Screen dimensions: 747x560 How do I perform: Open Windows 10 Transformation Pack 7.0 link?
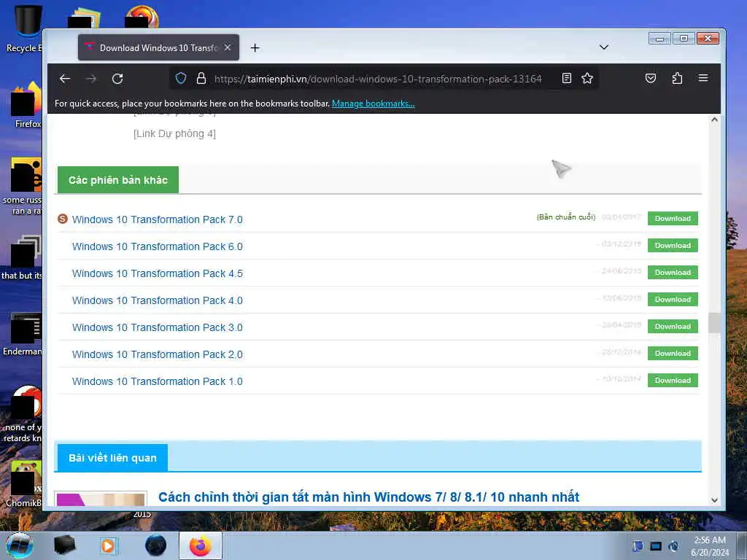click(x=158, y=219)
